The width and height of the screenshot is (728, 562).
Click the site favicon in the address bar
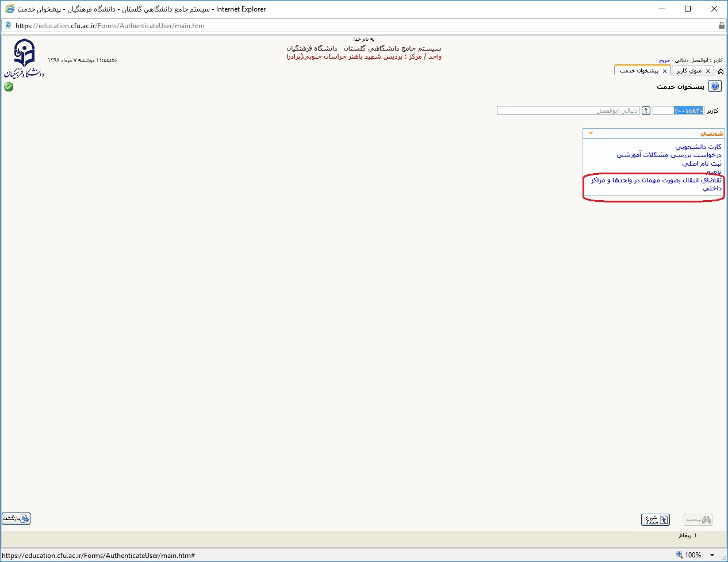coord(8,25)
